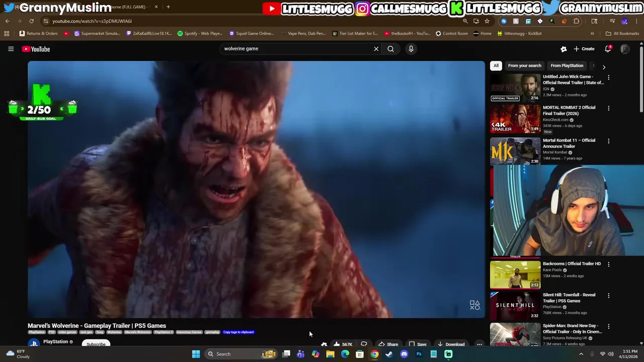Start voice search with the microphone icon
Viewport: 644px width, 362px height.
coord(411,49)
